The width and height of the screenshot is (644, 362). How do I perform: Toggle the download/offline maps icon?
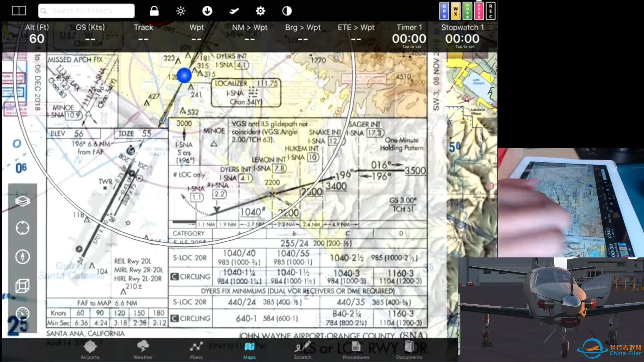coord(207,11)
